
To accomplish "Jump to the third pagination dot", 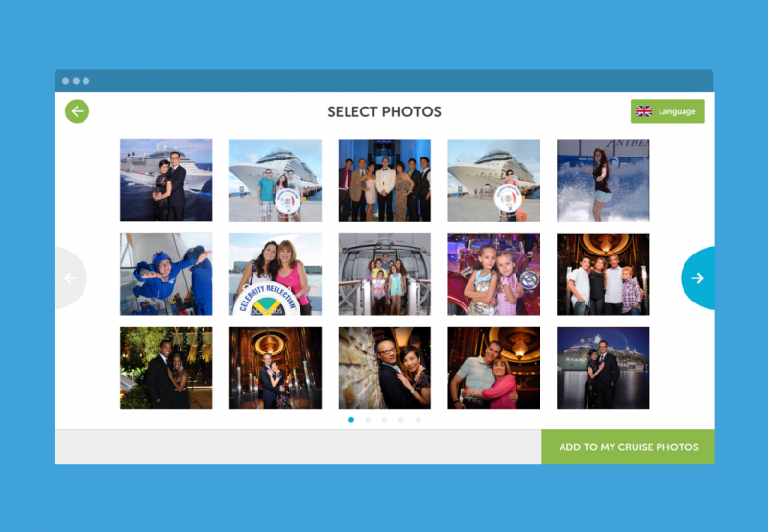I will coord(385,420).
